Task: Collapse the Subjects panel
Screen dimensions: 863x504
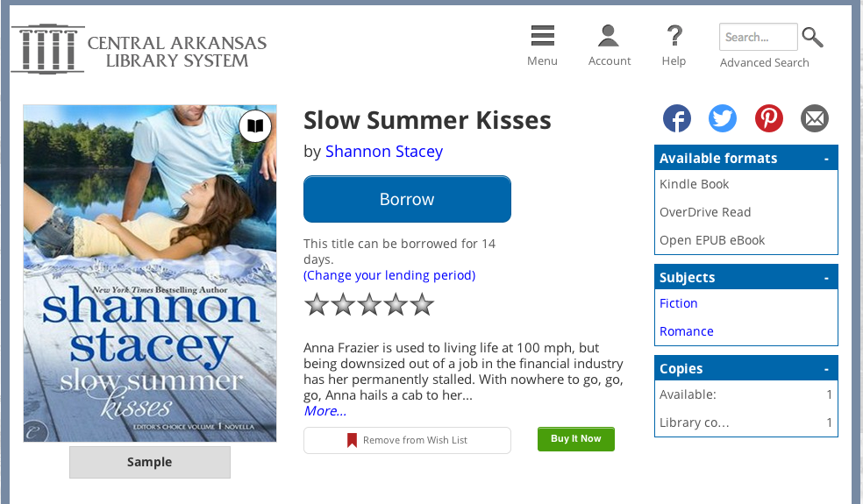Action: (826, 278)
